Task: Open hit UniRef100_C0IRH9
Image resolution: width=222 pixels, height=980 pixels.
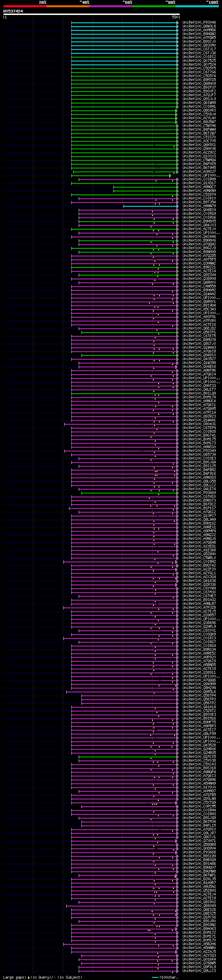Action: click(x=199, y=179)
